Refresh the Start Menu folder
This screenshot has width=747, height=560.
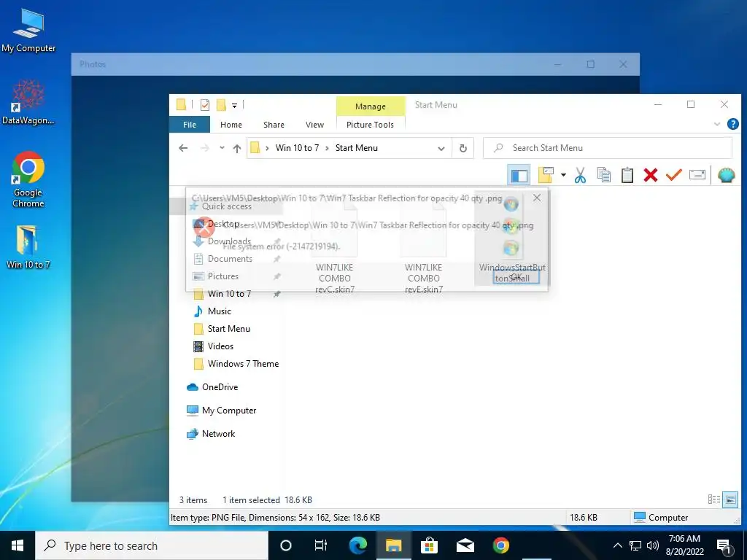click(462, 148)
